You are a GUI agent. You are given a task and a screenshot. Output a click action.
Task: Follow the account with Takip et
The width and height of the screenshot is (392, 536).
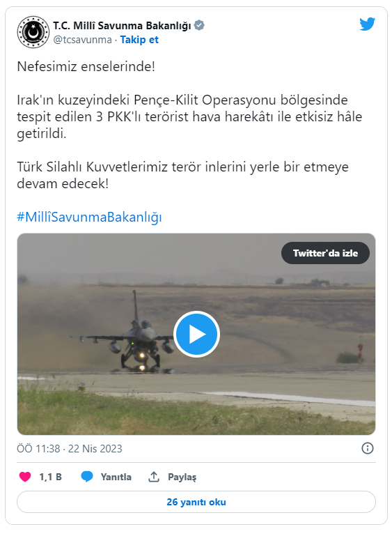(x=139, y=40)
